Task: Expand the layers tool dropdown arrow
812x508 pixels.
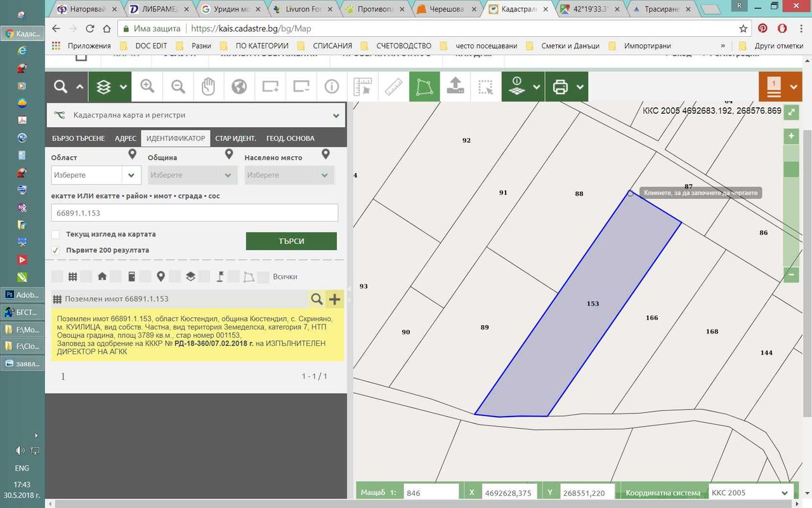Action: click(123, 87)
